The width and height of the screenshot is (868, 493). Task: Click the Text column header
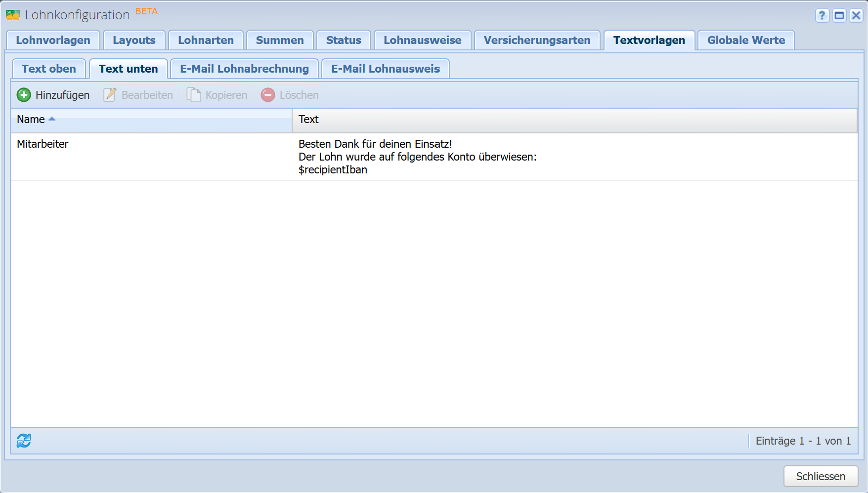coord(308,120)
